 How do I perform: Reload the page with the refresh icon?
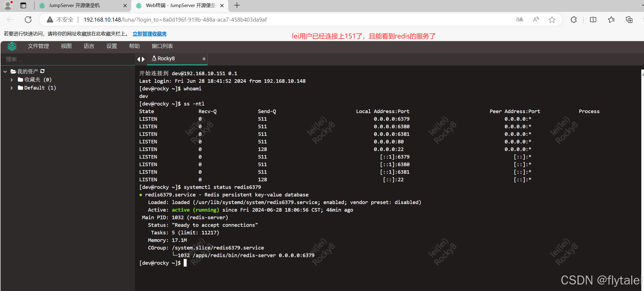tap(28, 19)
